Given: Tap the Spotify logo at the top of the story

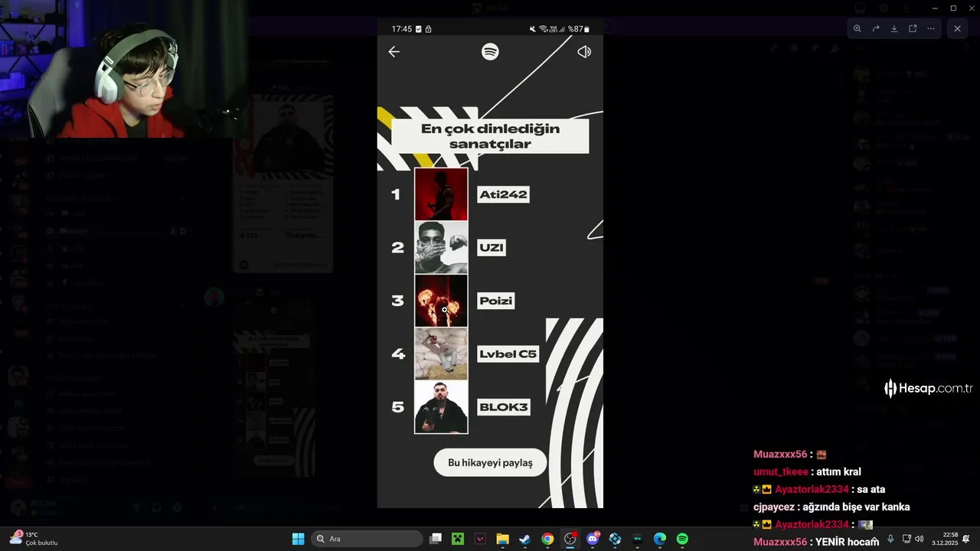Looking at the screenshot, I should point(490,51).
